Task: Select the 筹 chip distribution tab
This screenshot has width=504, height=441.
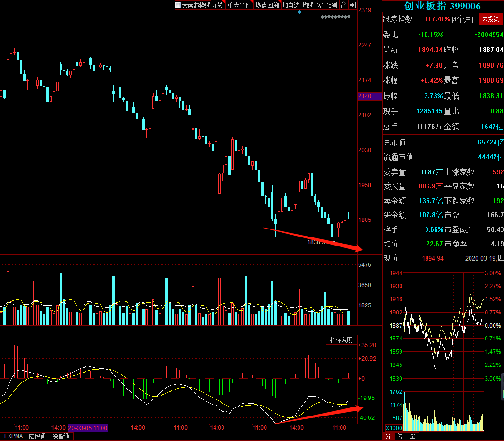Action: [400, 436]
